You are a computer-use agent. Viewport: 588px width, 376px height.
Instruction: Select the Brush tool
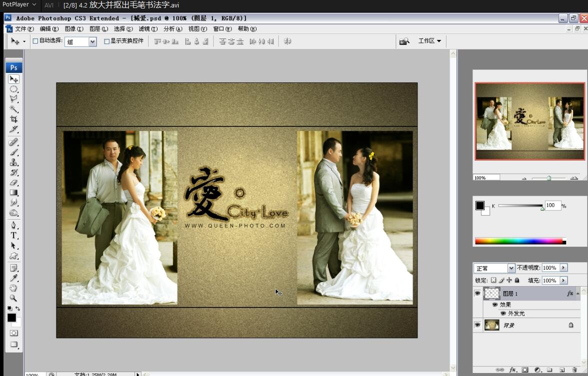[13, 152]
